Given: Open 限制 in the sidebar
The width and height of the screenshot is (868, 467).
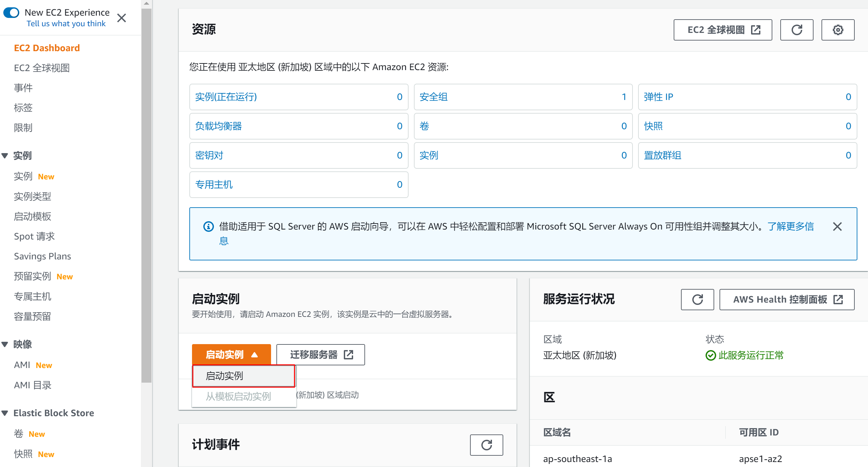Looking at the screenshot, I should 23,128.
